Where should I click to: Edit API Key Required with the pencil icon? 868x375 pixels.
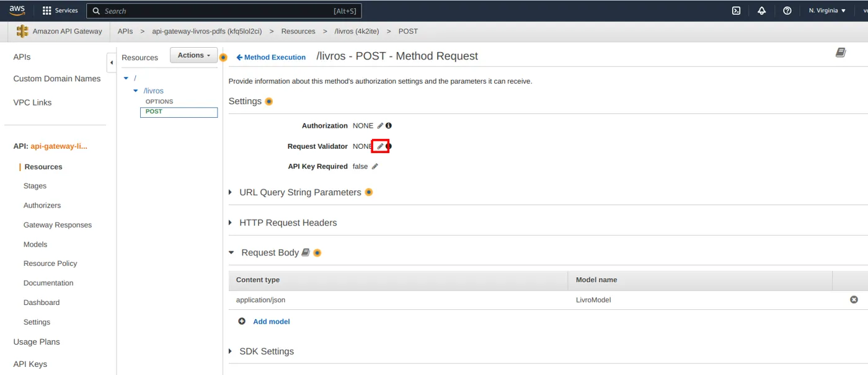pos(374,167)
